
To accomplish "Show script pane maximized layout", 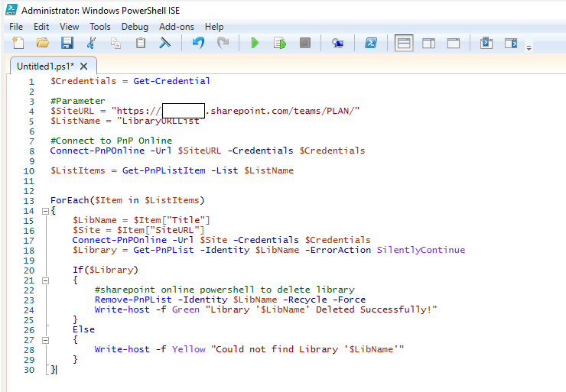I will click(x=454, y=43).
